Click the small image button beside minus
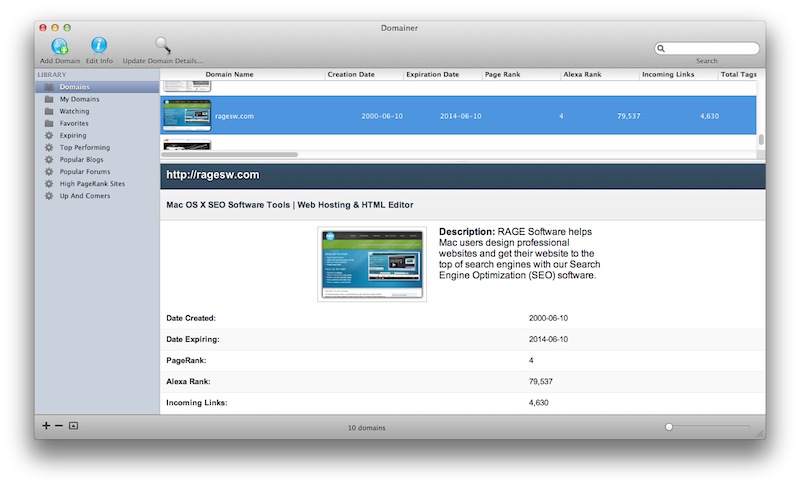The image size is (800, 487). pos(74,426)
